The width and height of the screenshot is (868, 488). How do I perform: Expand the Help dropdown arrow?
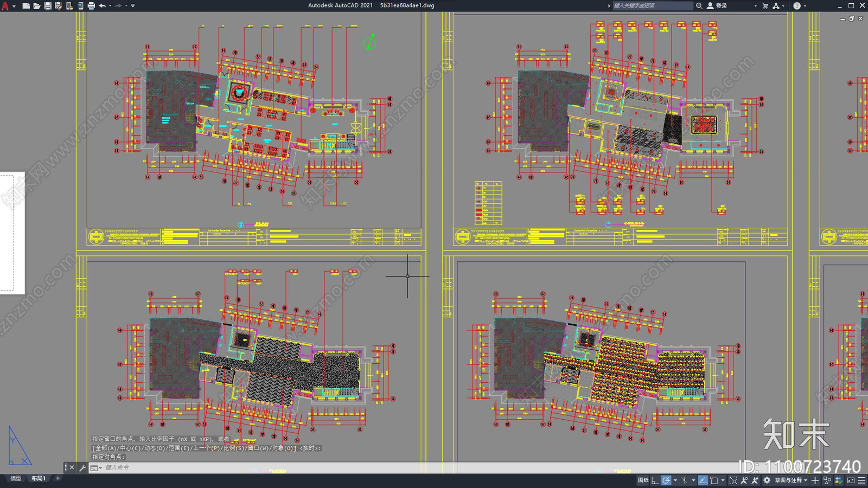pos(805,6)
